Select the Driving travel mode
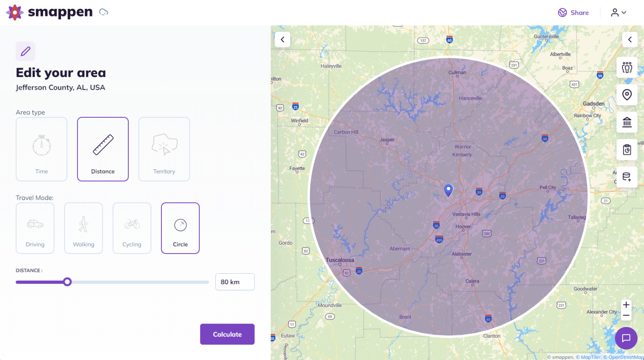This screenshot has width=644, height=360. pos(35,228)
